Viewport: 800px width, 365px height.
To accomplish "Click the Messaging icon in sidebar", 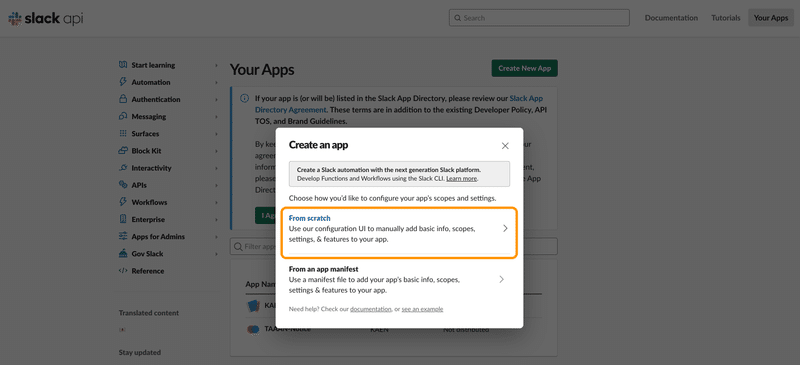I will click(x=122, y=116).
